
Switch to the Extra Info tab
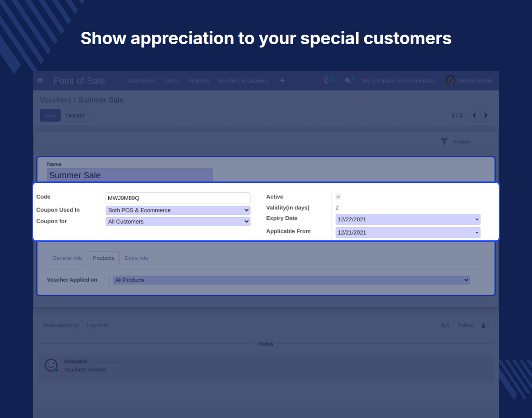point(136,258)
